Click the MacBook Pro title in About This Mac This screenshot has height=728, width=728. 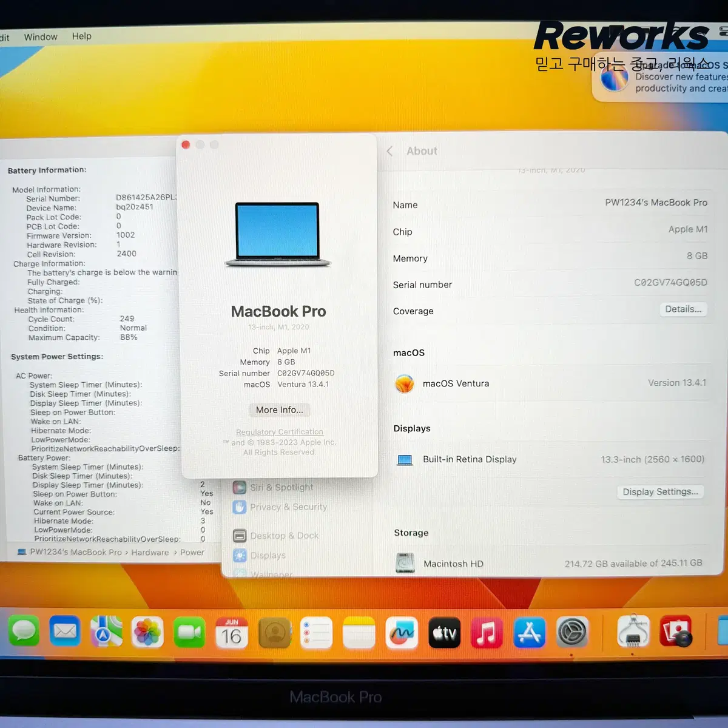pos(278,311)
